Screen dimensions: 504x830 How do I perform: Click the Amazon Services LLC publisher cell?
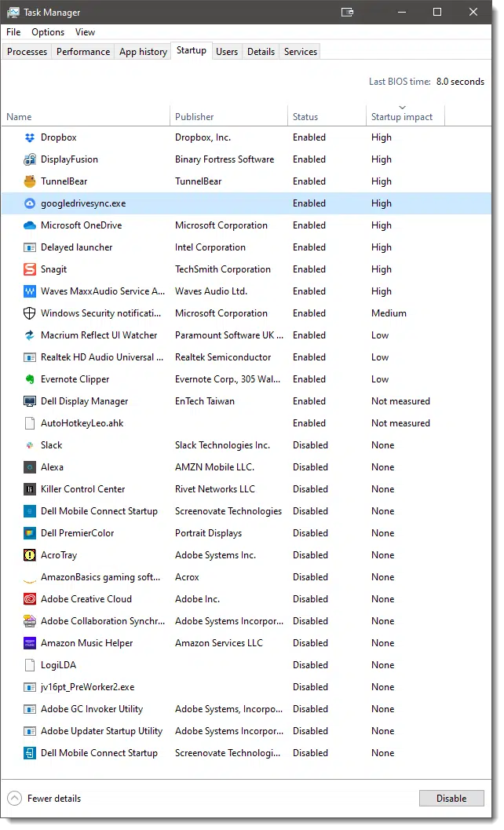[219, 643]
